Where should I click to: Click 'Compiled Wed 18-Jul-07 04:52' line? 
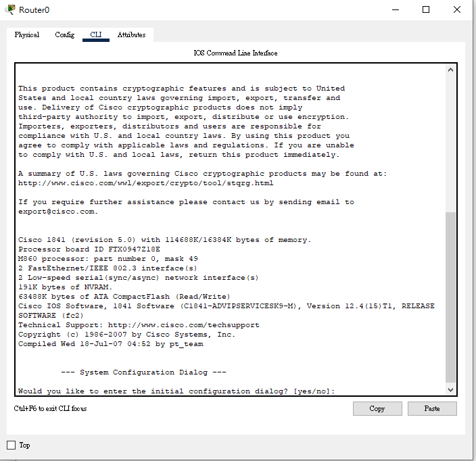[111, 344]
